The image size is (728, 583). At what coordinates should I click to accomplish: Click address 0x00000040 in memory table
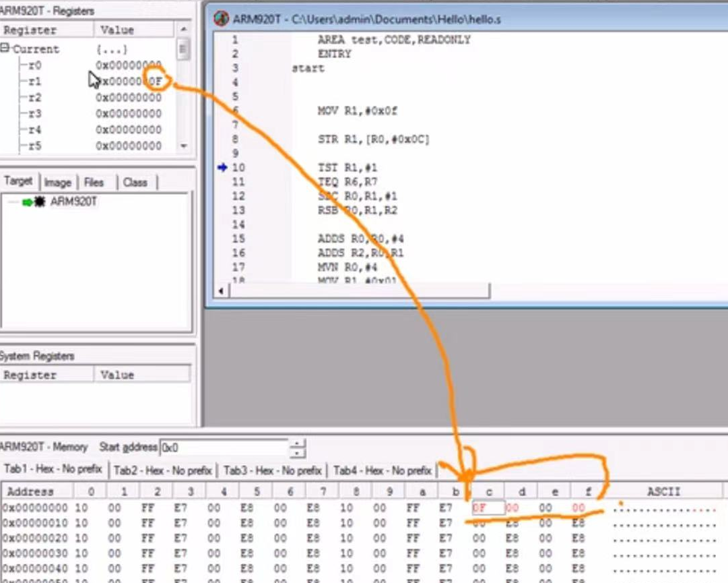[35, 569]
